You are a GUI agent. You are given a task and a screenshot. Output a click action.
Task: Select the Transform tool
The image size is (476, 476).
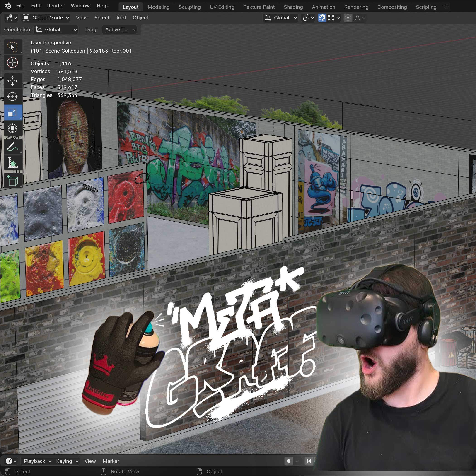[12, 128]
